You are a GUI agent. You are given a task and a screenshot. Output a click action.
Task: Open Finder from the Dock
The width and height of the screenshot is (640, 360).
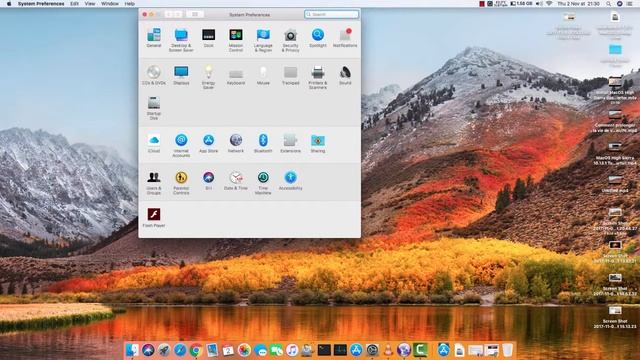132,350
